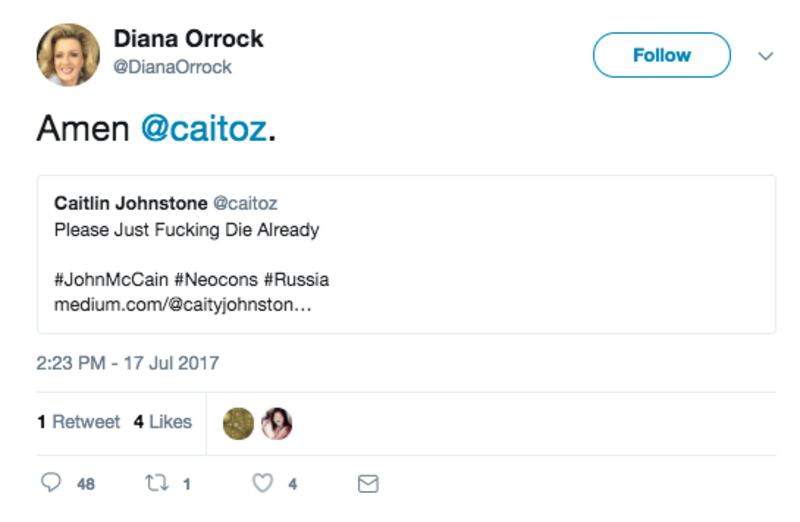
Task: Open Diana Orrock's profile picture
Action: click(68, 55)
